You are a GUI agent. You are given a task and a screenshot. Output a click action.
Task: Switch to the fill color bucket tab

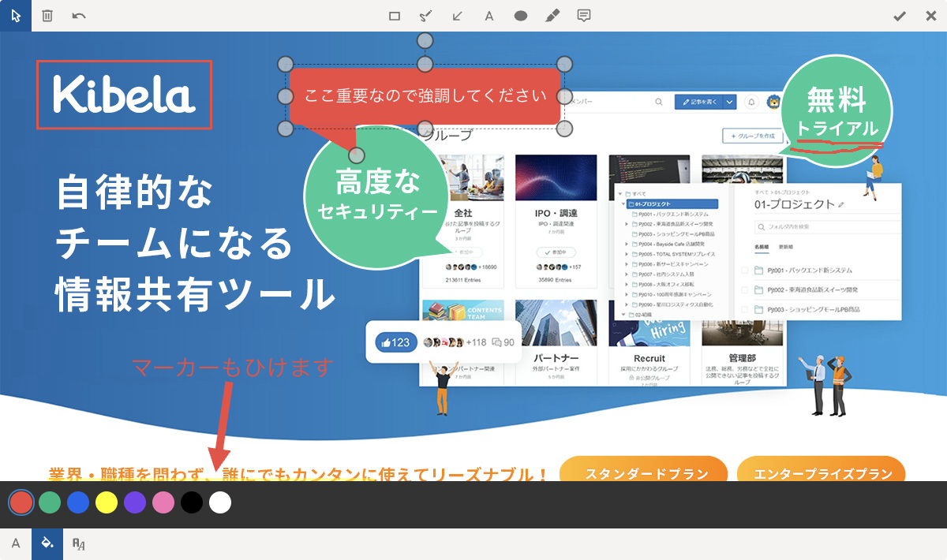(47, 543)
